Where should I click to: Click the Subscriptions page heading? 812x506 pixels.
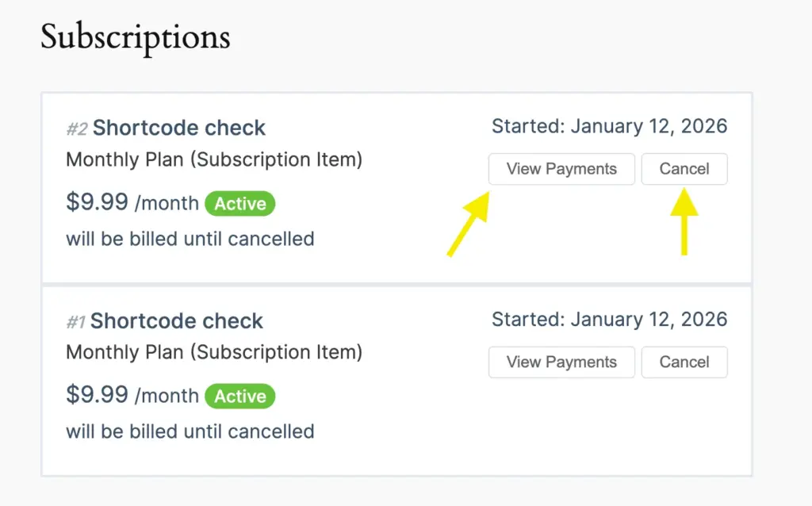click(x=136, y=36)
